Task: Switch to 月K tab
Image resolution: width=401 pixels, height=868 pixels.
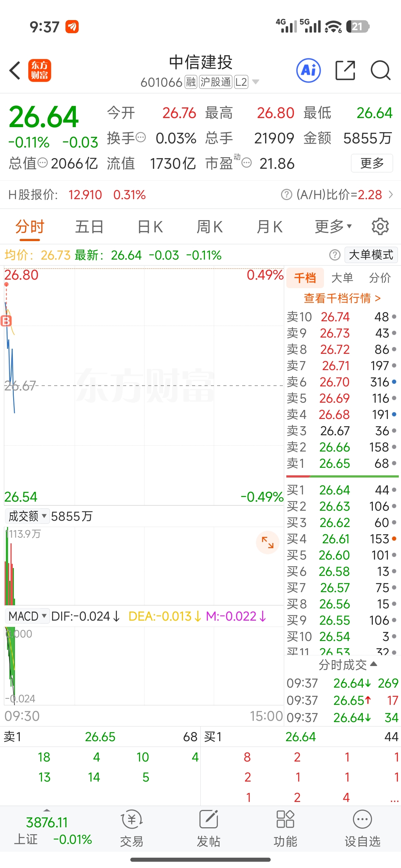Action: 269,226
